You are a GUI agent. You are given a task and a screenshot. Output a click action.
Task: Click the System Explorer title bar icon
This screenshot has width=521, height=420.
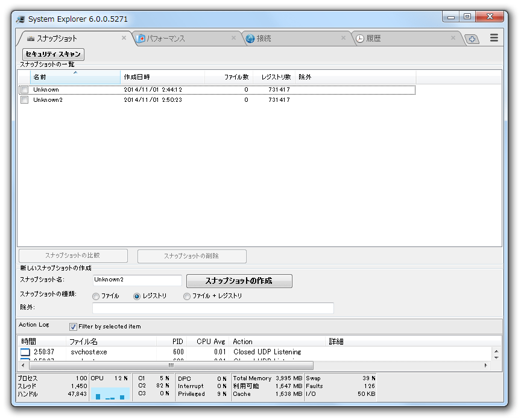tap(21, 19)
